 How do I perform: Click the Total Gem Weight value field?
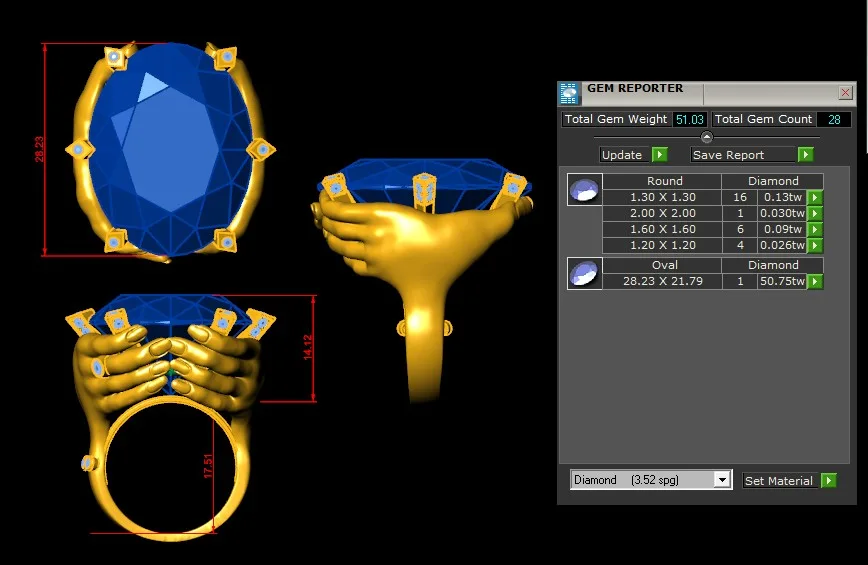point(689,119)
